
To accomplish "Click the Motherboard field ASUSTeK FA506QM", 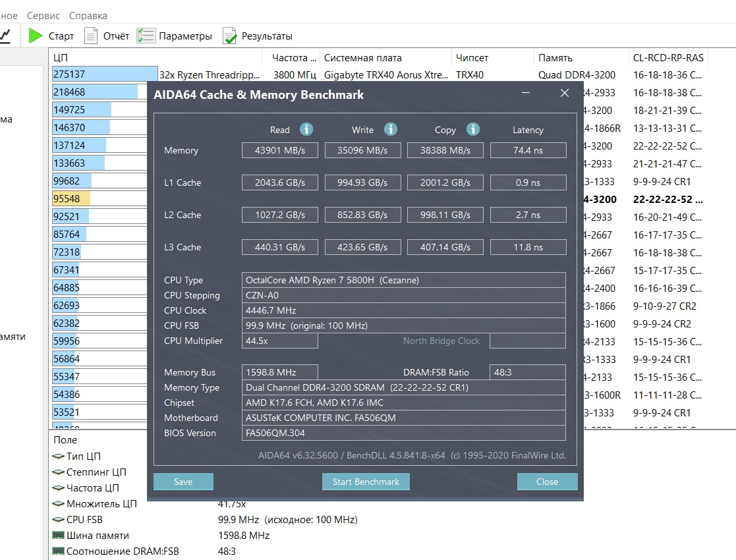I will click(x=404, y=418).
